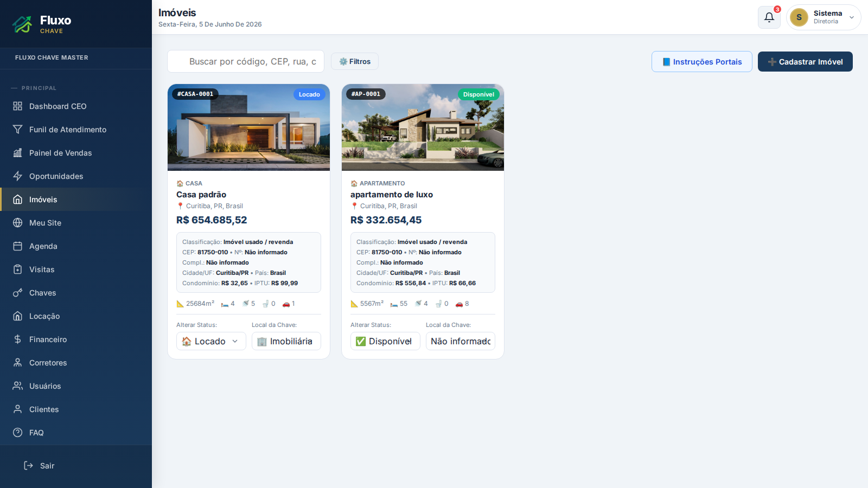Screen dimensions: 868x488
Task: Open the apartamento de luxo listing title
Action: (x=392, y=195)
